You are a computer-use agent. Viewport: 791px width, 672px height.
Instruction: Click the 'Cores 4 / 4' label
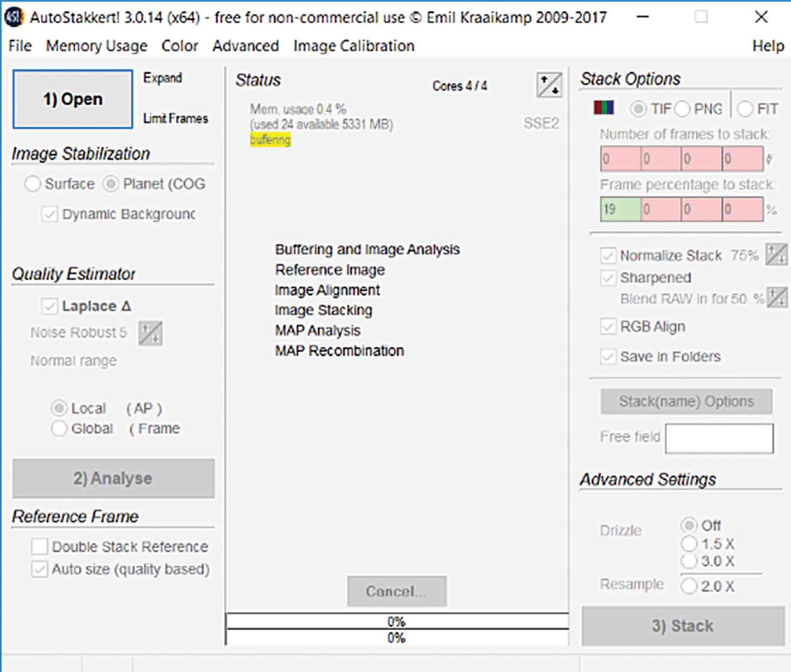pyautogui.click(x=460, y=86)
